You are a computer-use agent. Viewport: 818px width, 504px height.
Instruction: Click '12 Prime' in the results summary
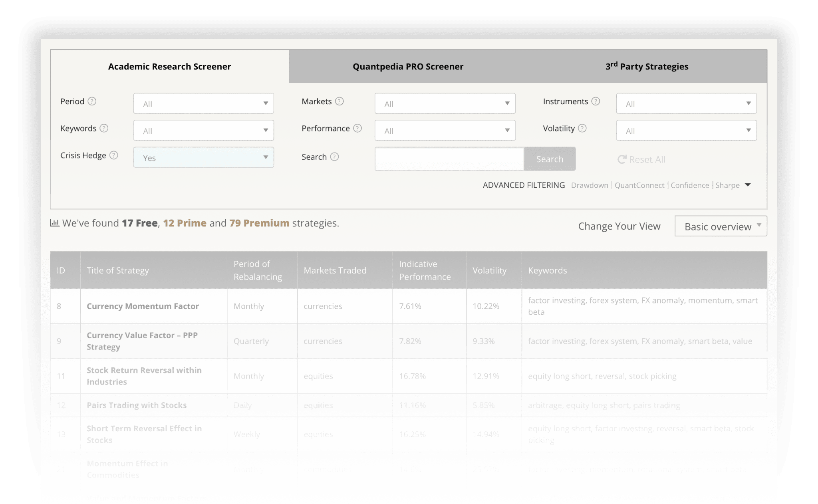pyautogui.click(x=185, y=223)
